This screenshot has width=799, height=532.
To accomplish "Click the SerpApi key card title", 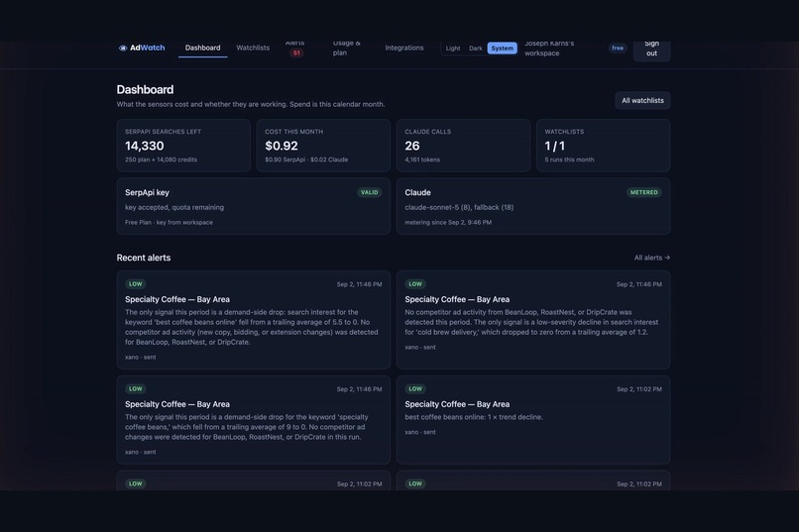I will 147,192.
